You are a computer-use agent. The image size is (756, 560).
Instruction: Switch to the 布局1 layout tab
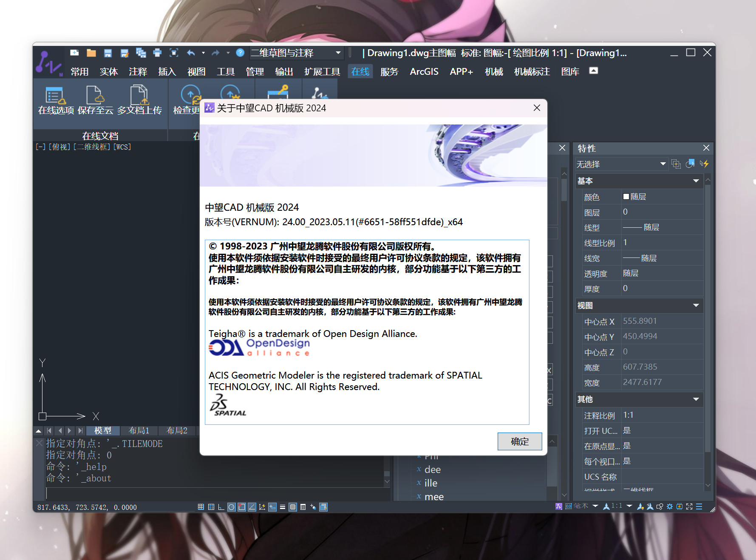click(x=139, y=430)
